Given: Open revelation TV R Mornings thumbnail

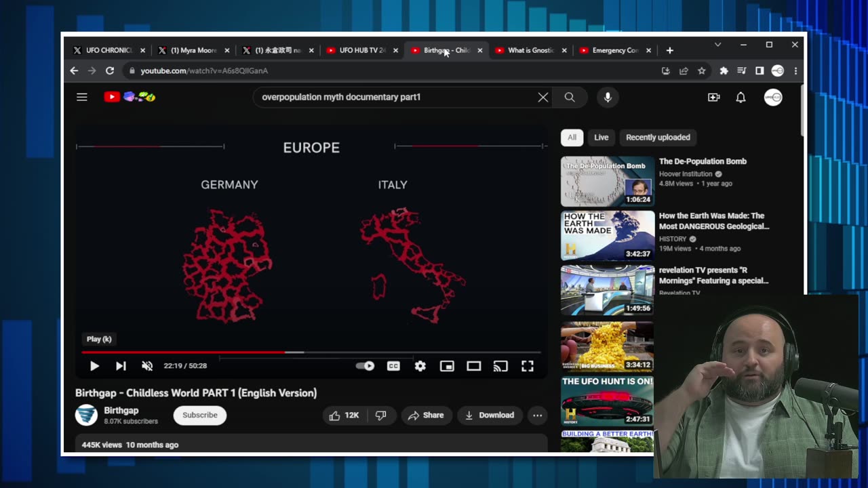Looking at the screenshot, I should (608, 290).
